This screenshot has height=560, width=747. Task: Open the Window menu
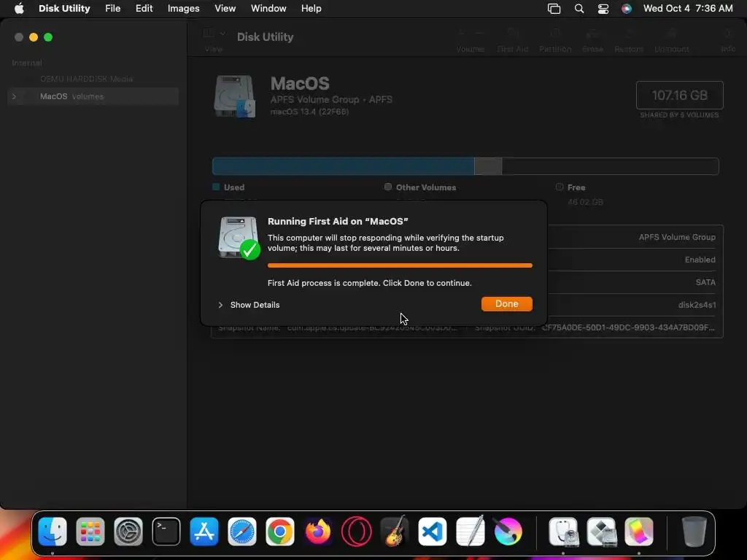(x=268, y=9)
